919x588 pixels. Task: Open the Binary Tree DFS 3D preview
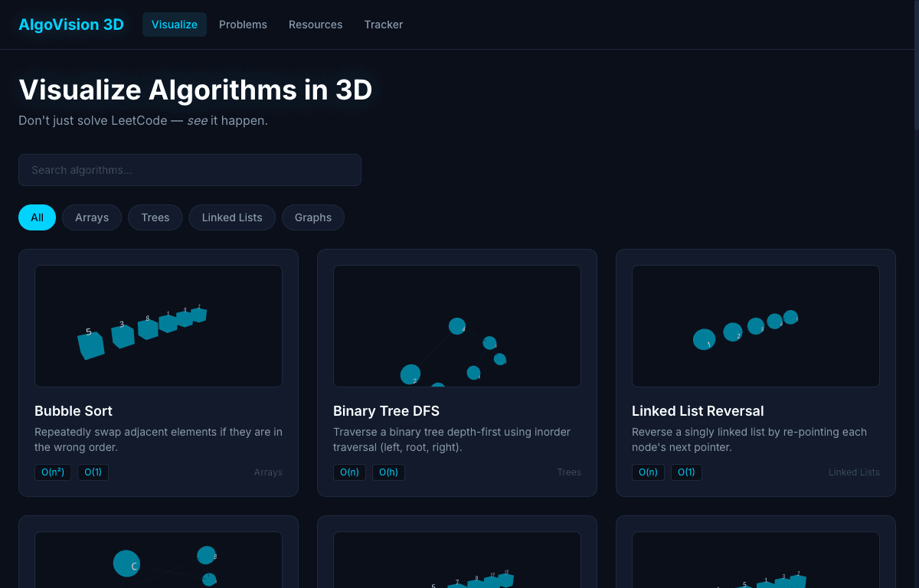coord(457,325)
